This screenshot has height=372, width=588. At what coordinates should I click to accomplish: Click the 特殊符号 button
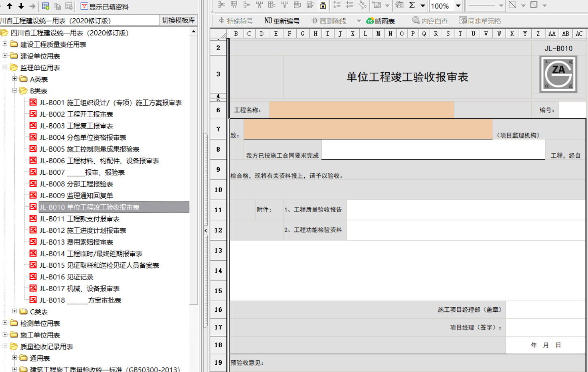click(236, 21)
